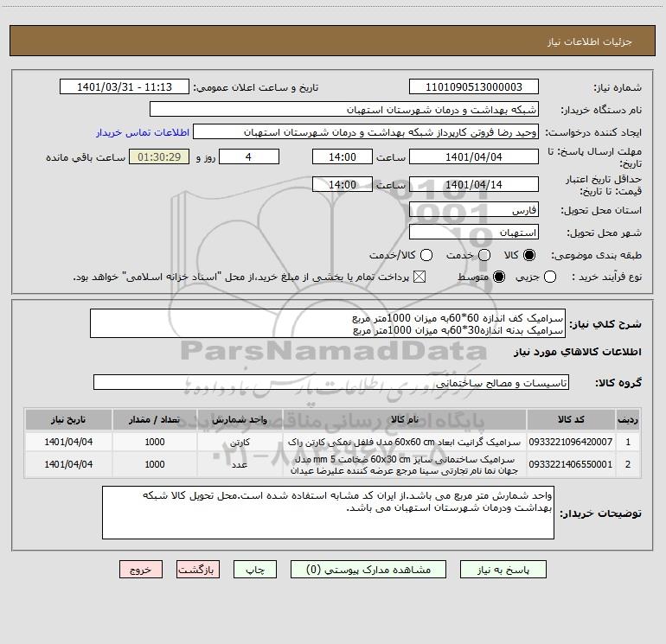Click the تعداد / مقدار column header

(155, 419)
